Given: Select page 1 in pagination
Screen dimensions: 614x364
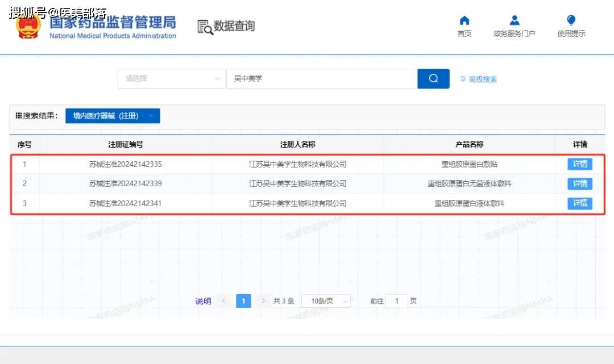Looking at the screenshot, I should coord(243,300).
